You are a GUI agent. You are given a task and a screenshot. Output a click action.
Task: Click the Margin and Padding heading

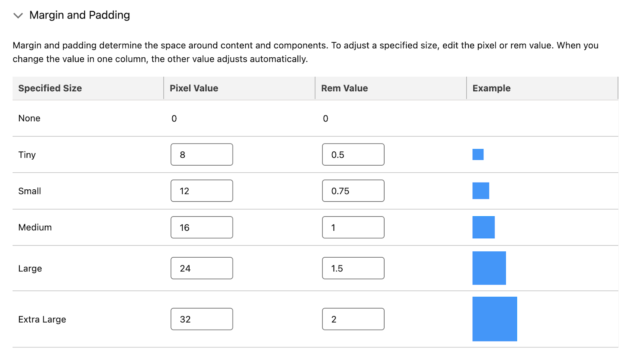pyautogui.click(x=80, y=15)
